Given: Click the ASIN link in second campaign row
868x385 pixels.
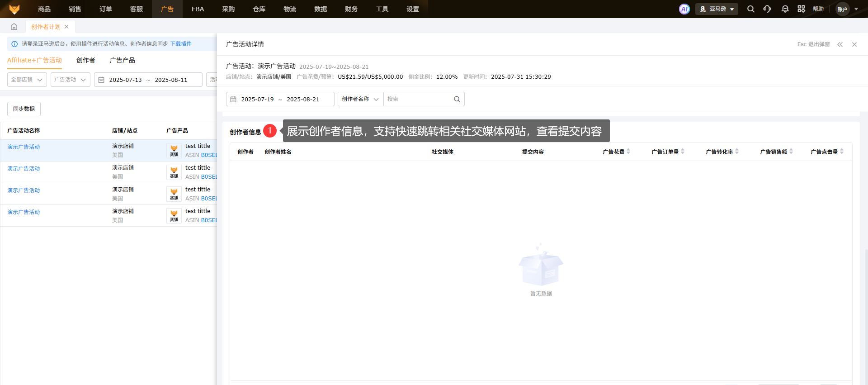Looking at the screenshot, I should click(x=209, y=177).
